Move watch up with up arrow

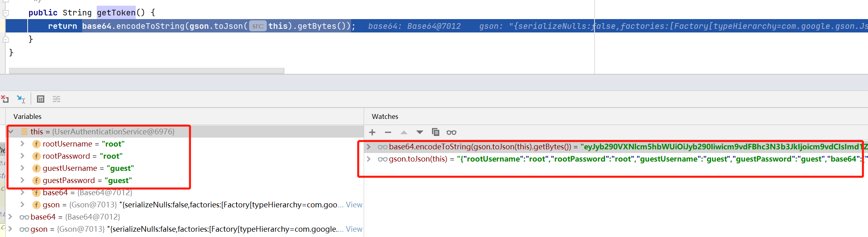tap(404, 132)
